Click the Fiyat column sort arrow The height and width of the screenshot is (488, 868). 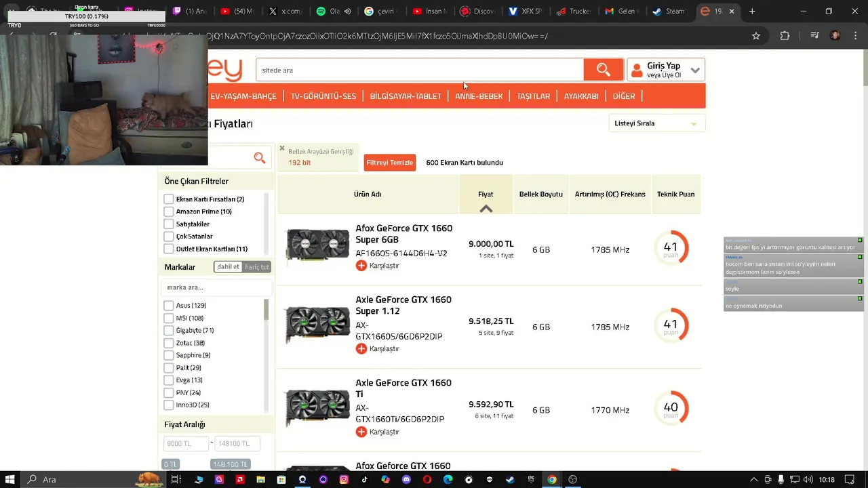[x=486, y=209]
